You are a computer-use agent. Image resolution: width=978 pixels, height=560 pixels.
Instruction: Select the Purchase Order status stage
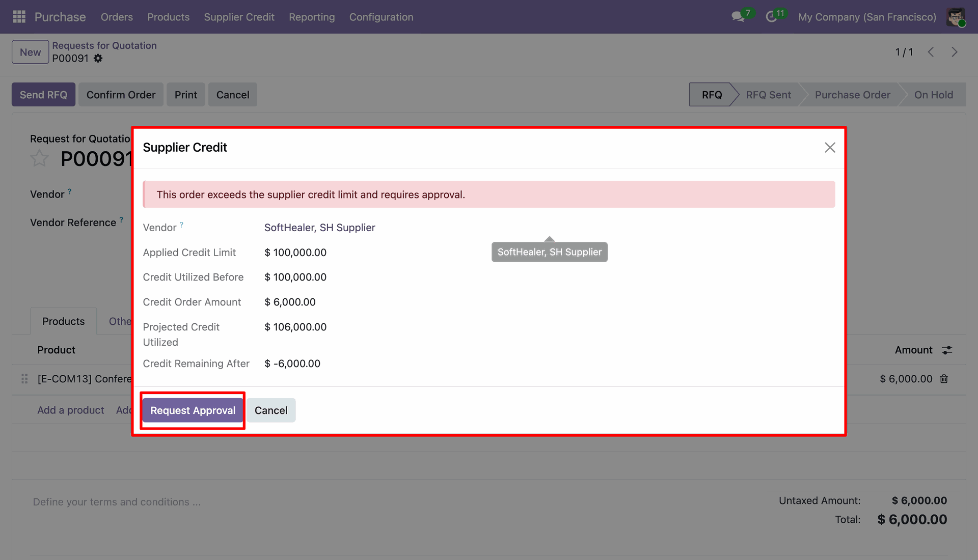click(852, 95)
